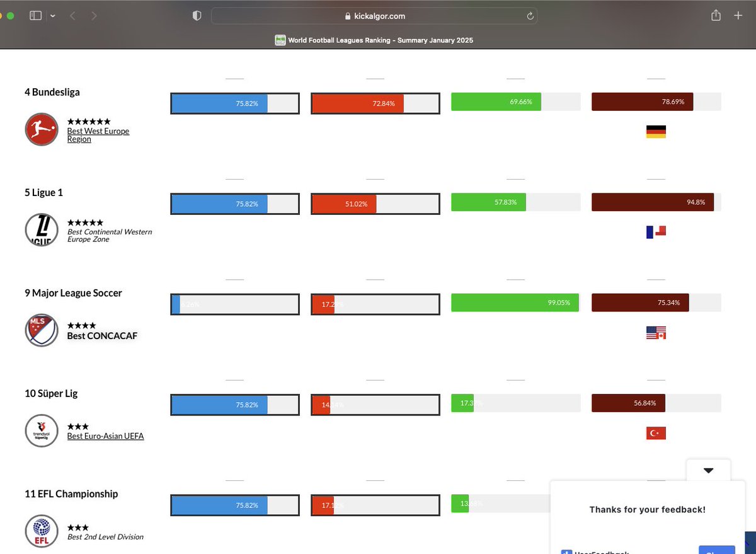This screenshot has width=756, height=554.
Task: Click Ligue 1 dark red 94.8% bar
Action: pyautogui.click(x=656, y=202)
